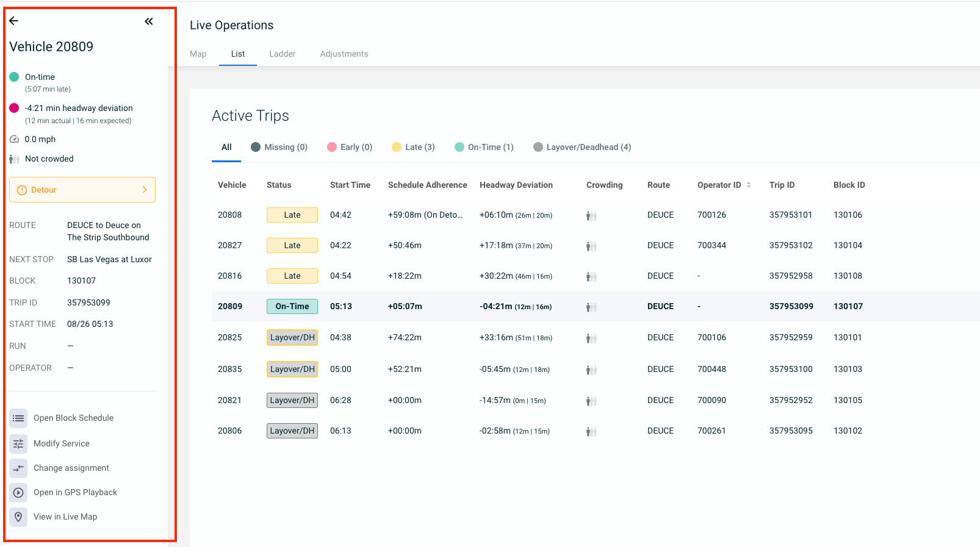Screen dimensions: 980x547
Task: Click the Change assignment arrows icon
Action: click(x=18, y=468)
